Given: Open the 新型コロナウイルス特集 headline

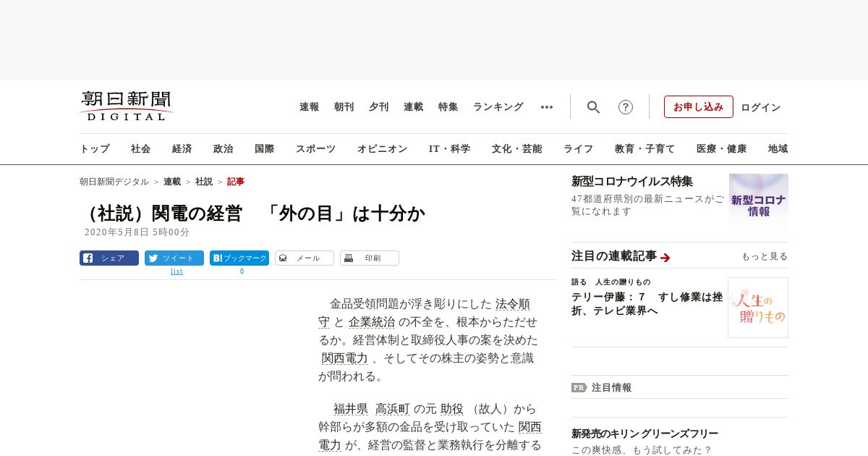Looking at the screenshot, I should coord(632,182).
